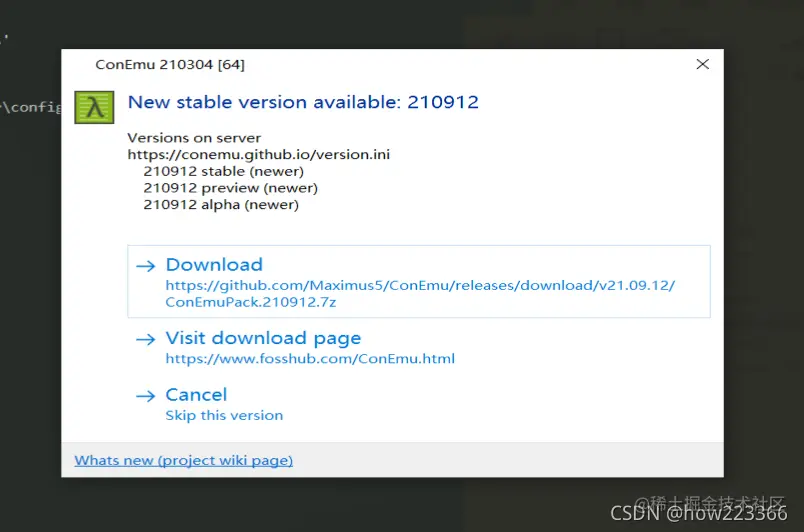Click the 'New stable version available: 210912' heading
This screenshot has height=532, width=804.
(303, 102)
